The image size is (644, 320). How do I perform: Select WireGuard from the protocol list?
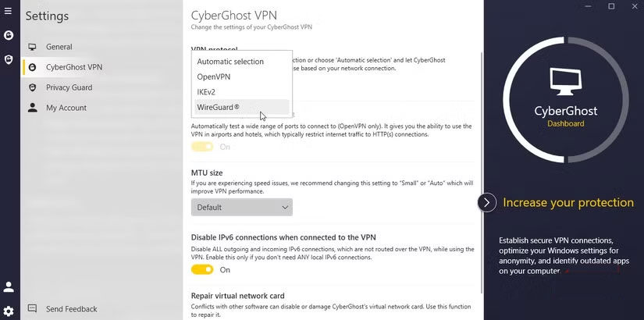[x=219, y=107]
